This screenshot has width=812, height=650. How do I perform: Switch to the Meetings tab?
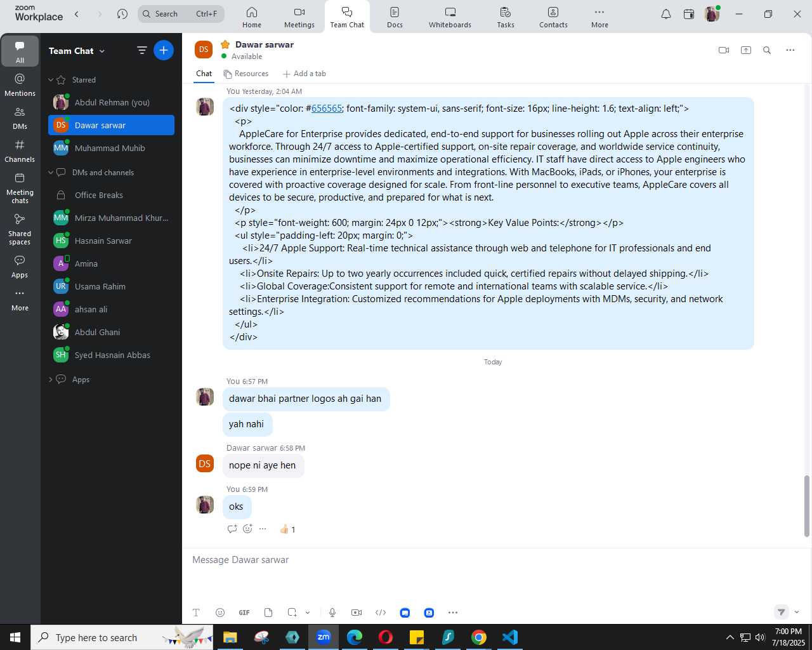[x=299, y=17]
